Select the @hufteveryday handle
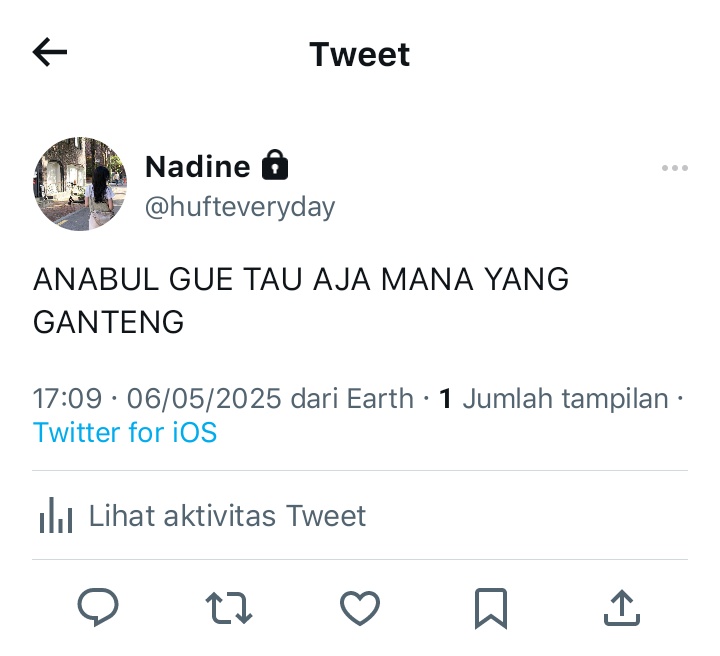The height and width of the screenshot is (656, 720). click(240, 207)
